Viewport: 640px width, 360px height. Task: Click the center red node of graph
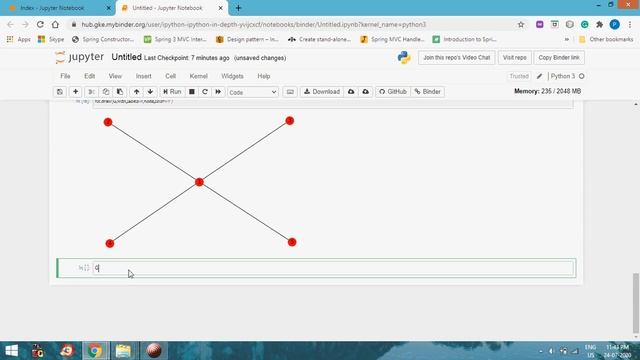199,182
